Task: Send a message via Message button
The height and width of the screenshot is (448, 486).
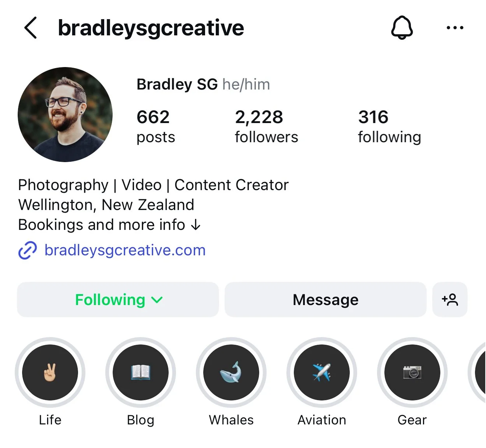Action: click(325, 300)
